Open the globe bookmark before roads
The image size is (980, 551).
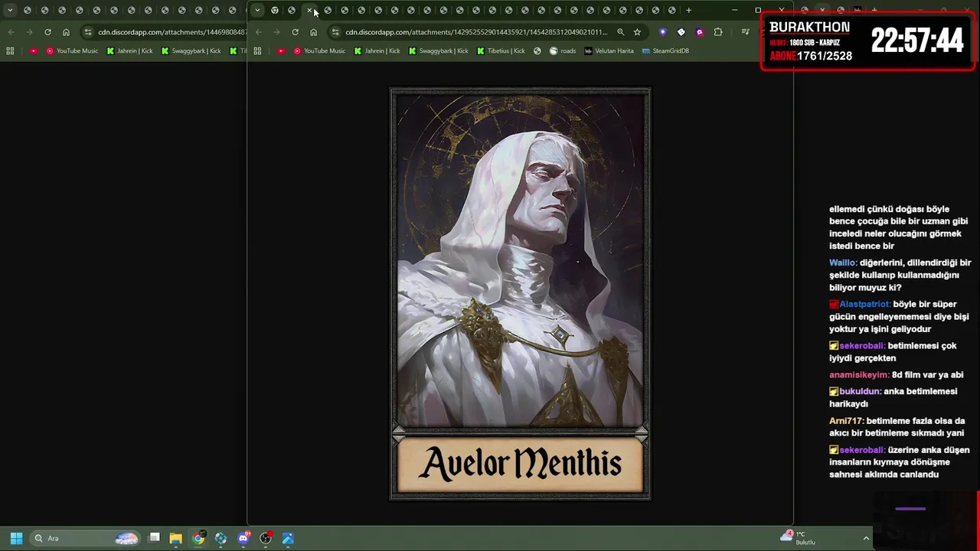click(x=537, y=51)
